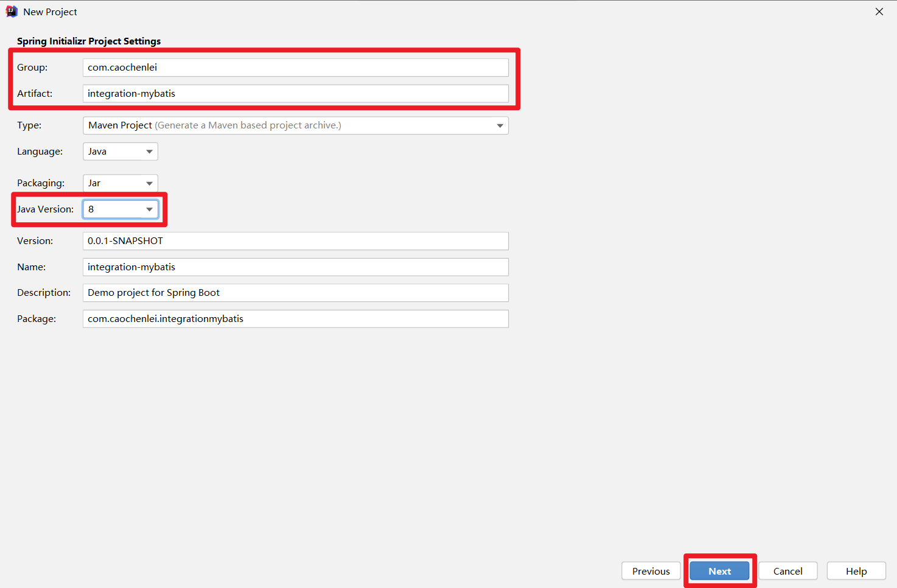Click the IntelliJ IDEA icon in title bar
This screenshot has height=588, width=897.
coord(11,12)
